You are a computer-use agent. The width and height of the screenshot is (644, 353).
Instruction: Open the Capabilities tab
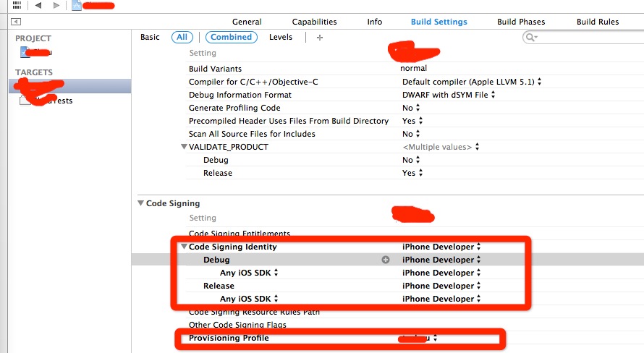pyautogui.click(x=314, y=22)
